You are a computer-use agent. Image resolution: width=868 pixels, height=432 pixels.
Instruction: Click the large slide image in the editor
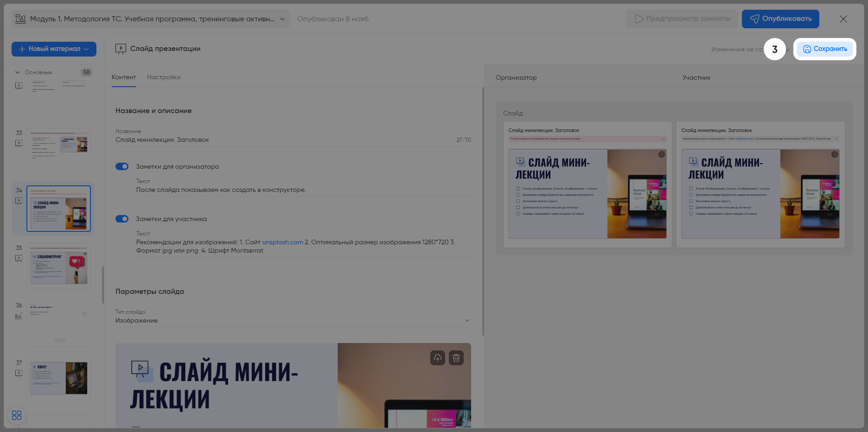coord(293,386)
